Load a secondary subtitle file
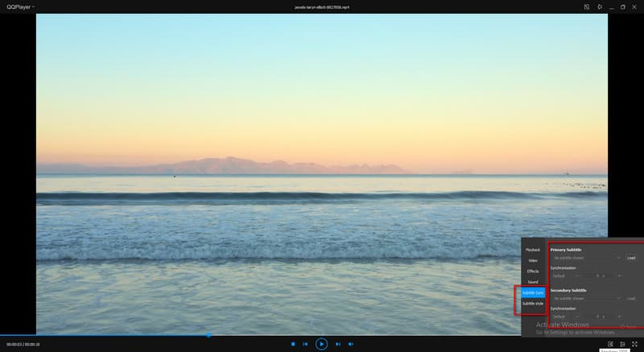 point(631,299)
